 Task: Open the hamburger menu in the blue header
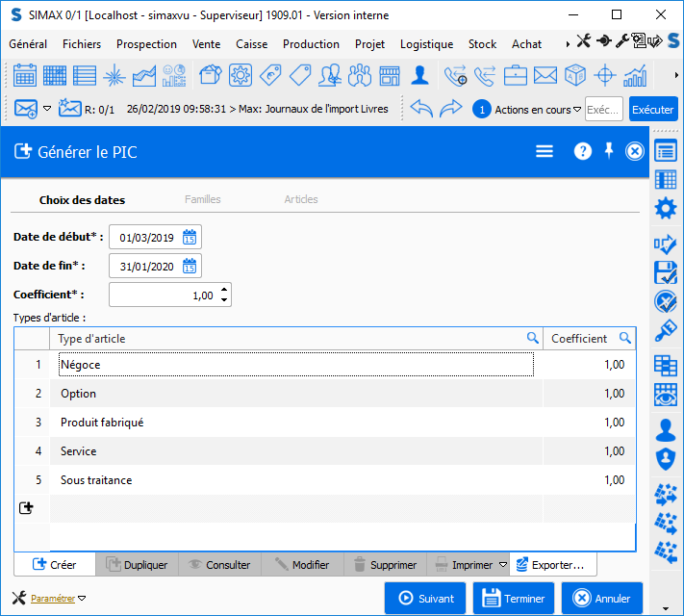(x=545, y=151)
